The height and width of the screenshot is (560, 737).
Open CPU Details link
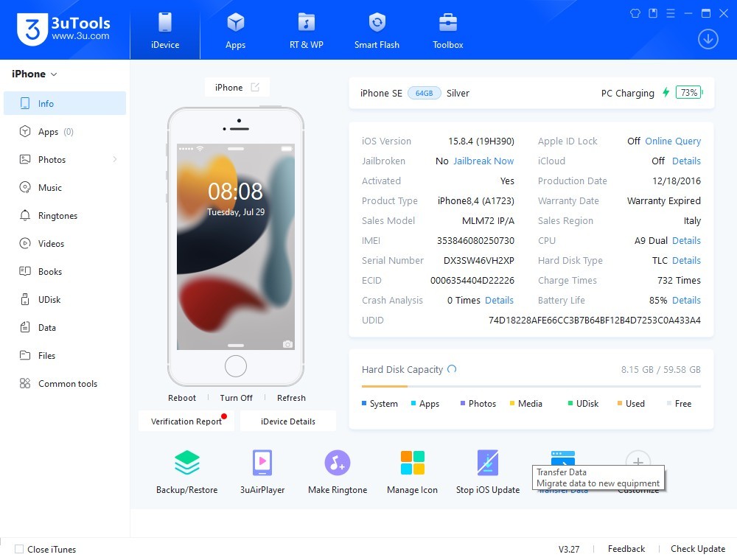[686, 240]
